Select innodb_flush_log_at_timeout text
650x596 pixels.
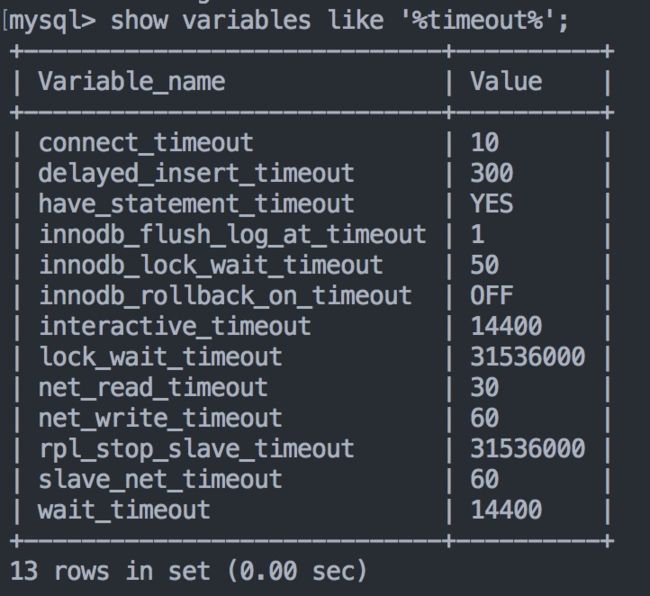pos(233,235)
